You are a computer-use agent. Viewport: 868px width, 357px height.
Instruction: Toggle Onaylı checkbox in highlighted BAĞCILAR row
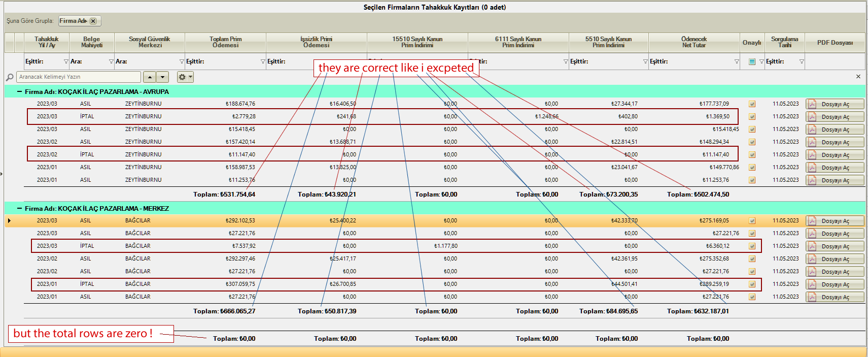point(752,221)
